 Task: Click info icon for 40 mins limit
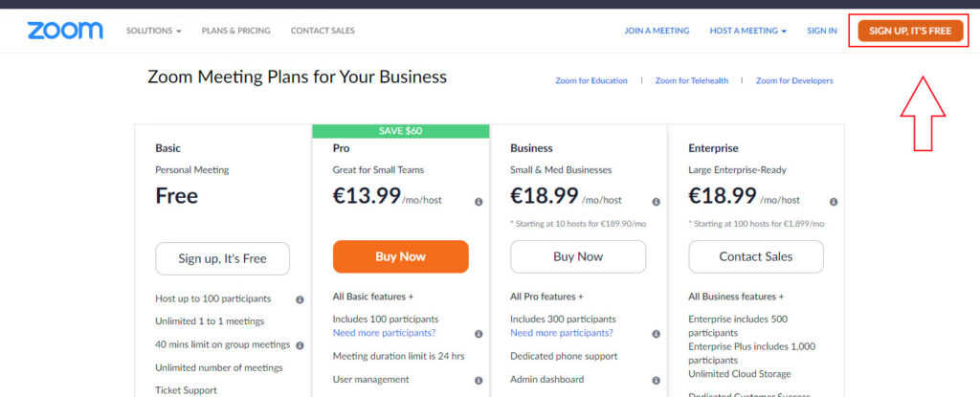pos(300,345)
